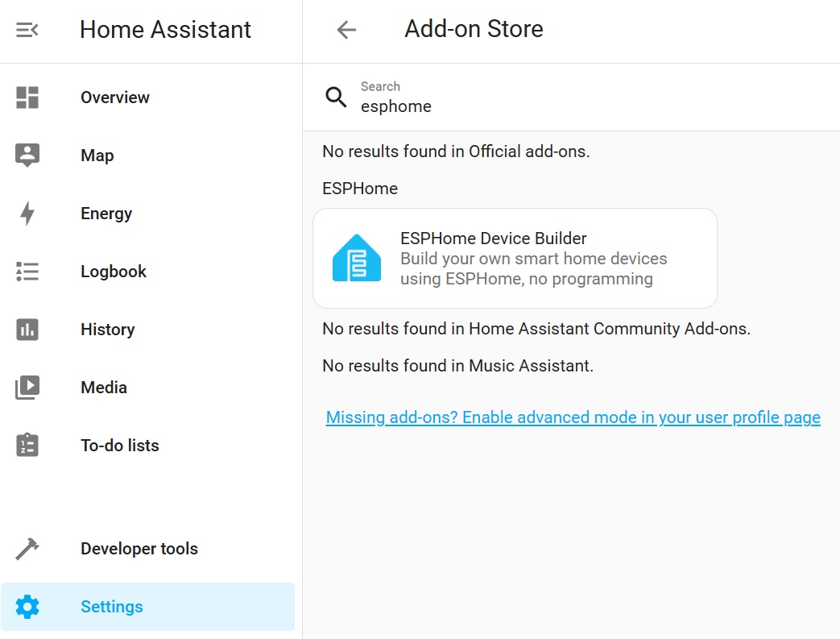Click the History bar chart icon
This screenshot has width=840, height=639.
(x=27, y=329)
